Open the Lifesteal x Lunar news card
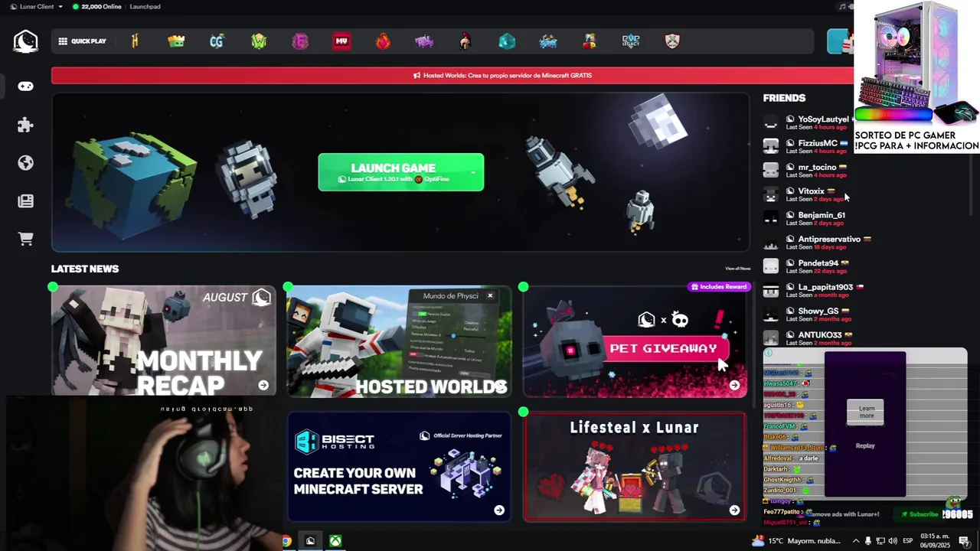This screenshot has height=551, width=980. coord(635,467)
